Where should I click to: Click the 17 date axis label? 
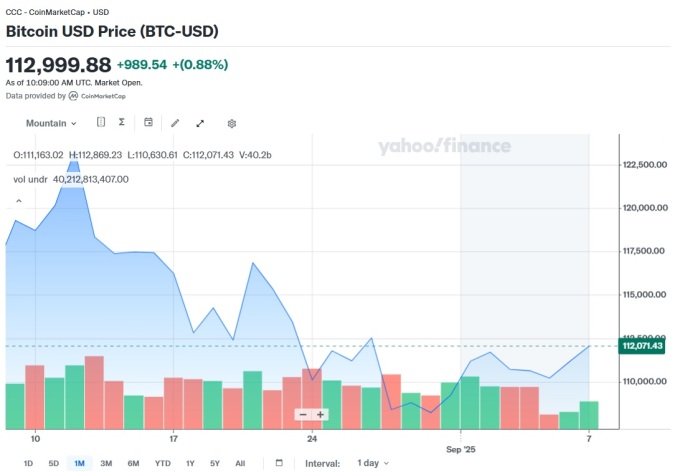173,439
